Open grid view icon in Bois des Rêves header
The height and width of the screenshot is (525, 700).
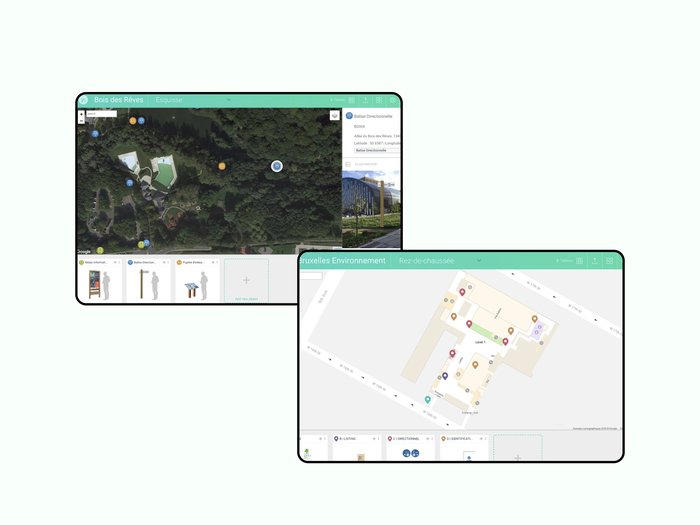point(379,100)
